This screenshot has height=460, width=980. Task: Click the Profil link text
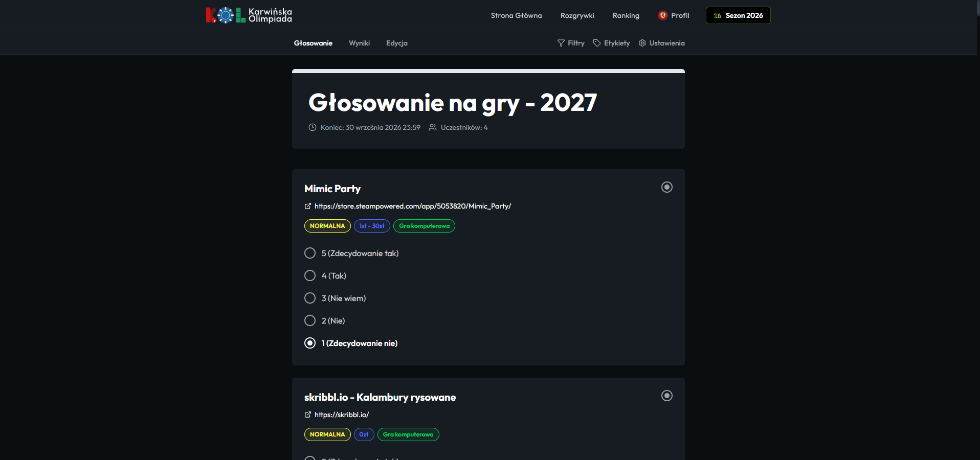point(680,15)
